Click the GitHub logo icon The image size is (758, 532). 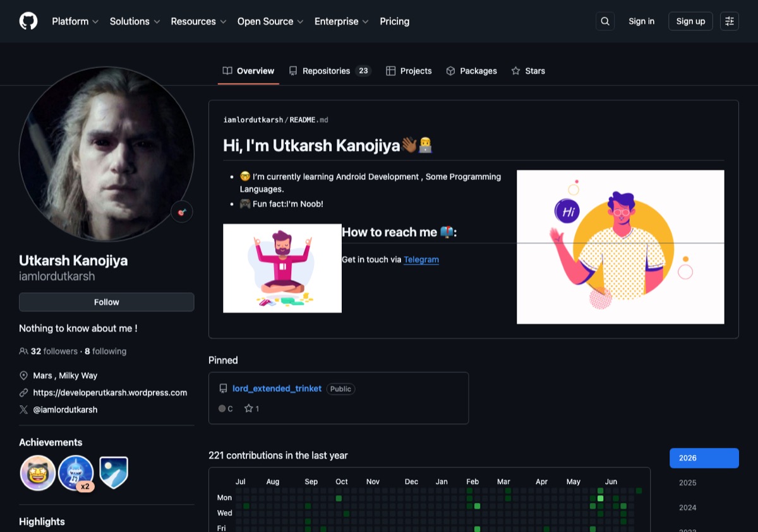click(x=28, y=21)
